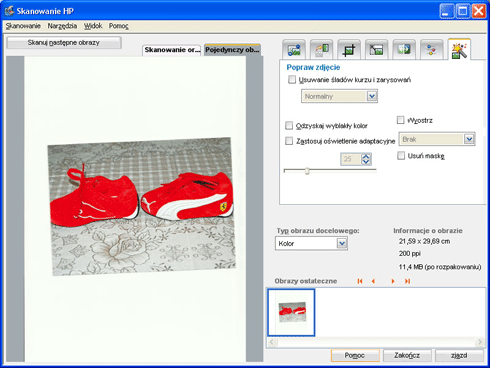Click the Informacje o obrazie label
The image size is (490, 368).
coord(428,230)
